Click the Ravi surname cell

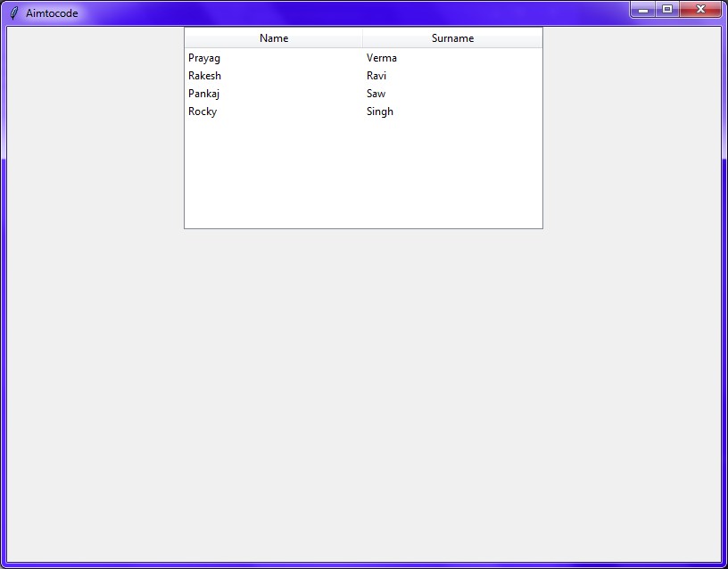[x=376, y=76]
